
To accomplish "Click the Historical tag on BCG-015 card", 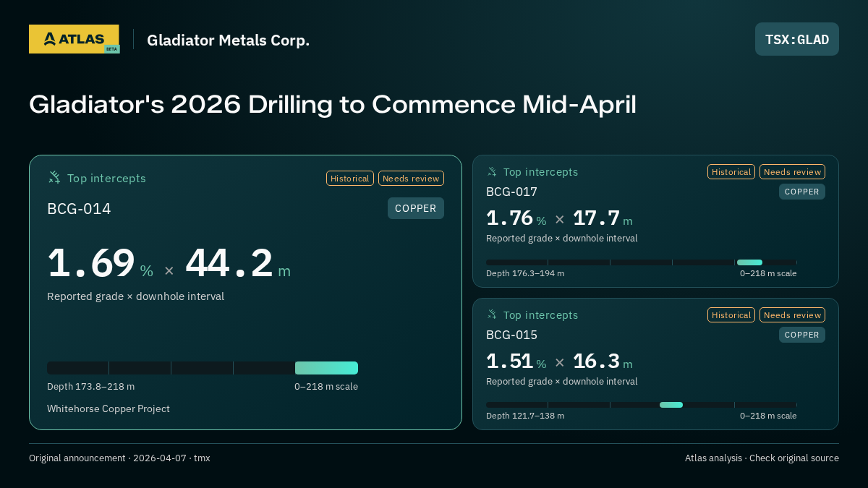I will 731,315.
